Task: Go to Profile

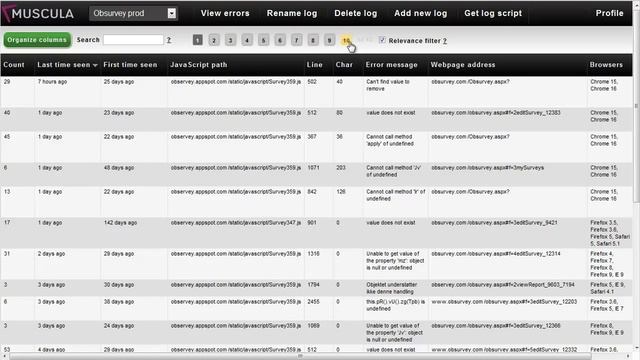Action: [609, 13]
